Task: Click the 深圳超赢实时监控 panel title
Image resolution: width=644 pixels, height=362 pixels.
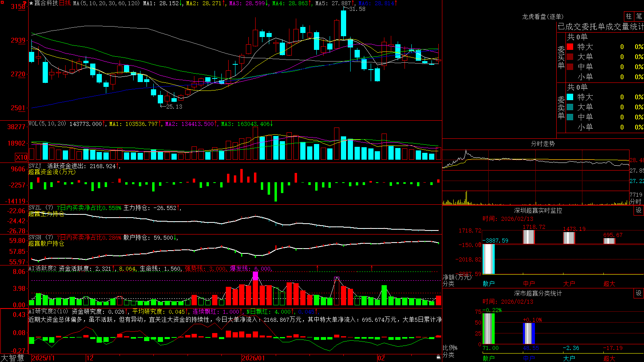Action: 538,210
